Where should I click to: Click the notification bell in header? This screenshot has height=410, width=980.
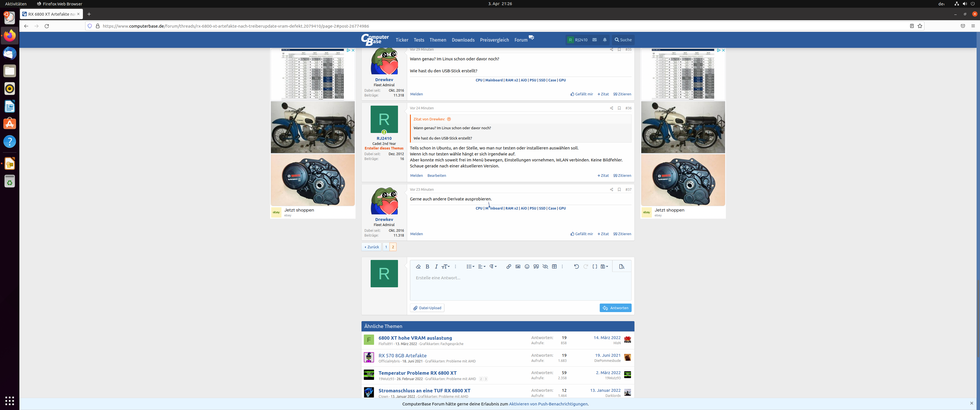605,40
